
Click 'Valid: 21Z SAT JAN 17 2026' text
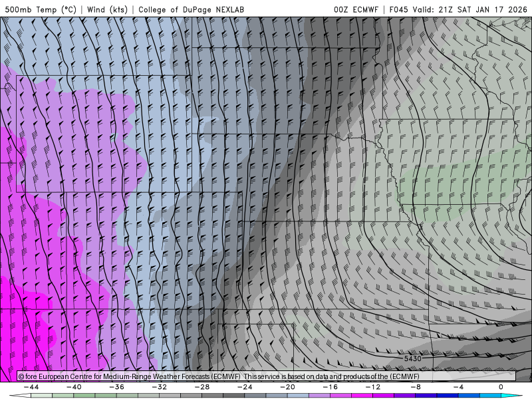coord(469,9)
